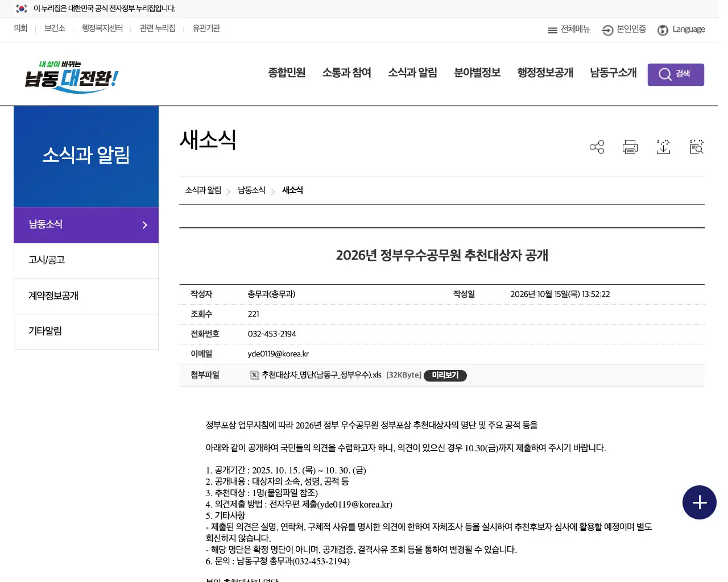Click the magnifier icon in 검색 button
The width and height of the screenshot is (728, 582).
tap(665, 74)
